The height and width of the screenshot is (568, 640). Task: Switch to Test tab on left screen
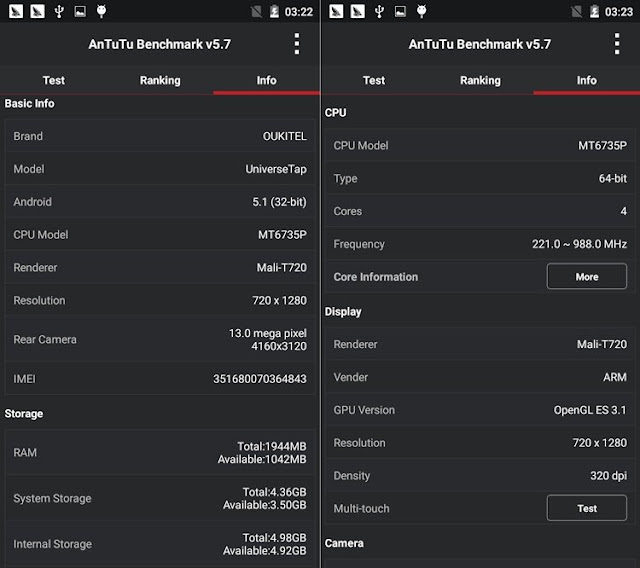click(x=53, y=80)
